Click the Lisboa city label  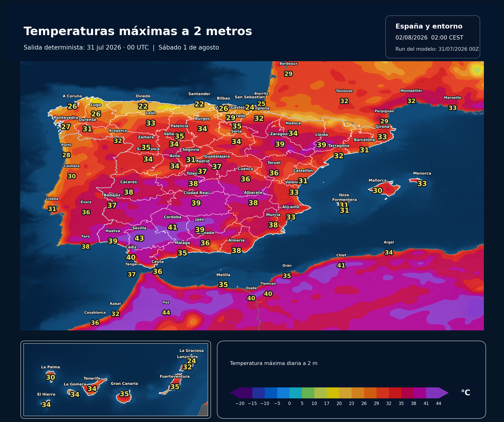tap(52, 199)
